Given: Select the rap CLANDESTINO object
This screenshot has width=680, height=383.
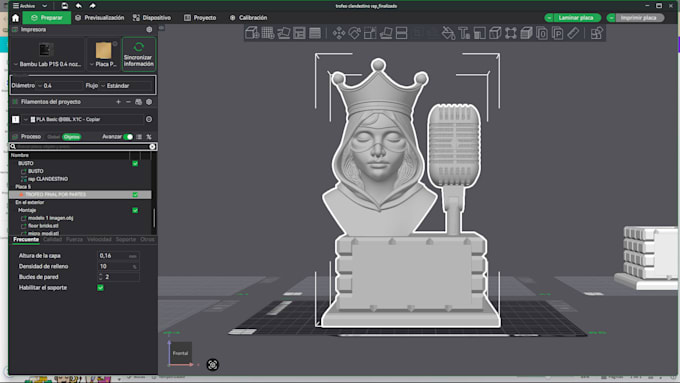Looking at the screenshot, I should point(48,179).
